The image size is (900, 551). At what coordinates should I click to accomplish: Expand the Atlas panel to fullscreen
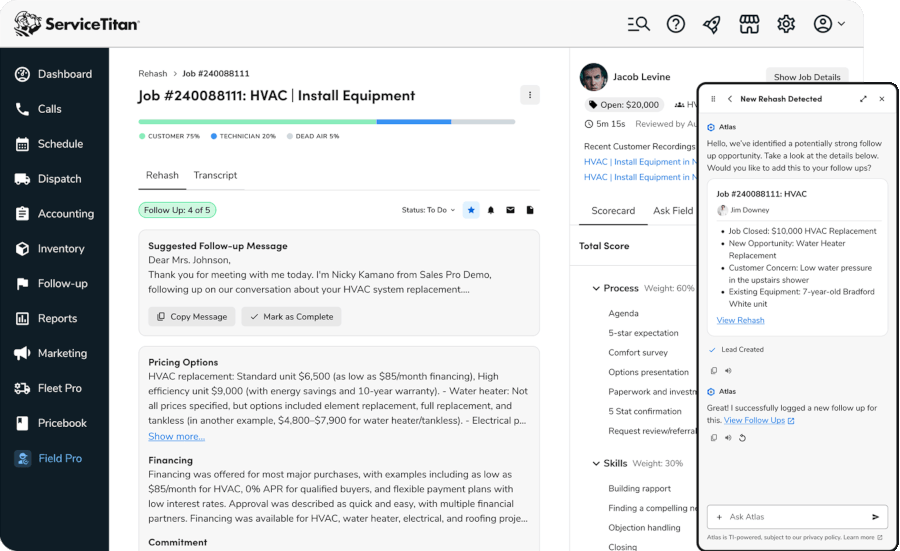[x=863, y=99]
